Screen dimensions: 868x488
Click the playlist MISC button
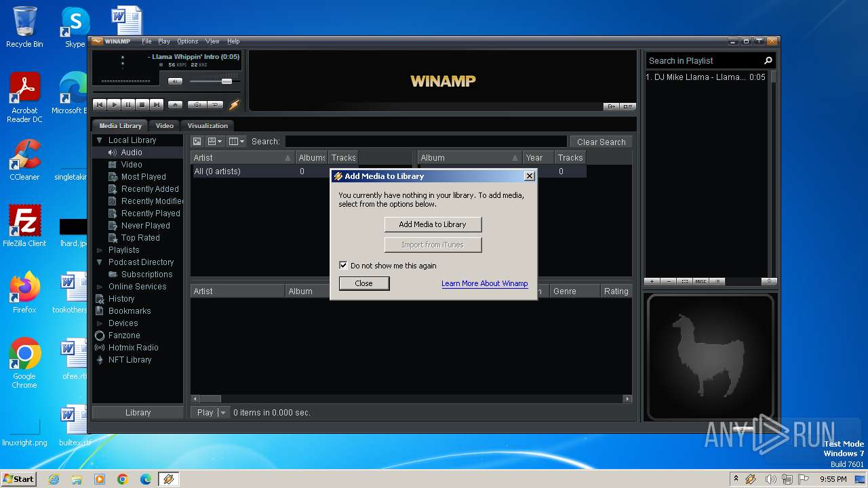(x=701, y=281)
